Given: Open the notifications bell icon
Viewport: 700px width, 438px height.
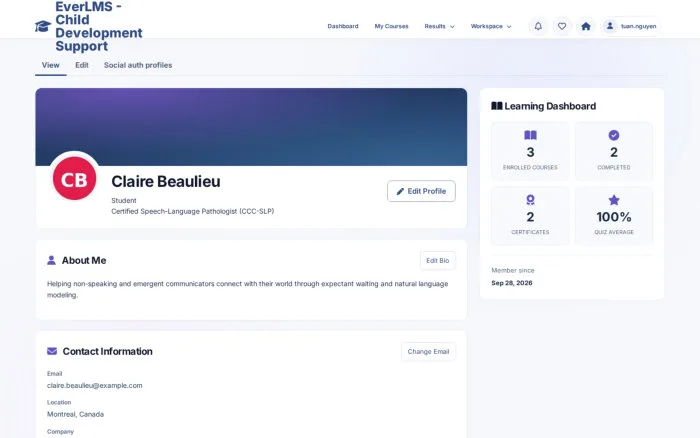Looking at the screenshot, I should [x=538, y=26].
